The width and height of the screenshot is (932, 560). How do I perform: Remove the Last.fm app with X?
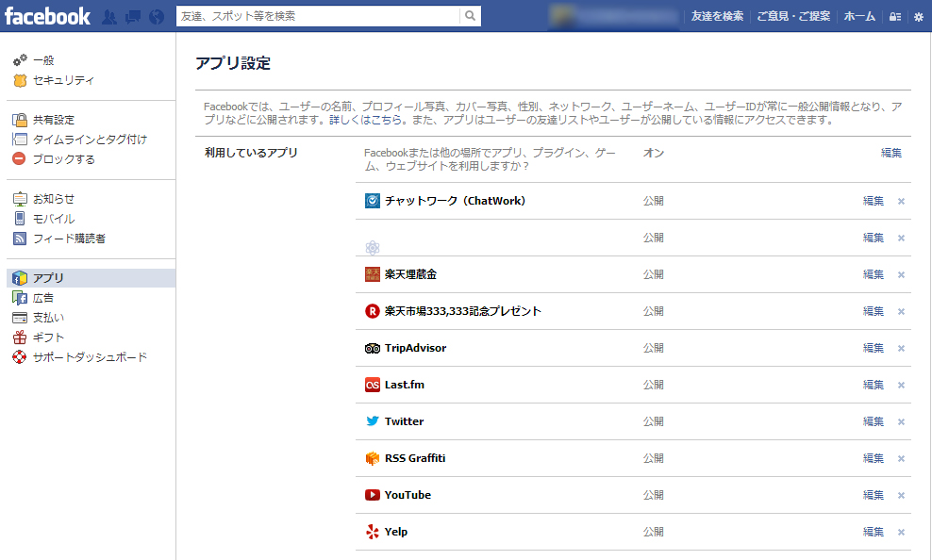[901, 386]
